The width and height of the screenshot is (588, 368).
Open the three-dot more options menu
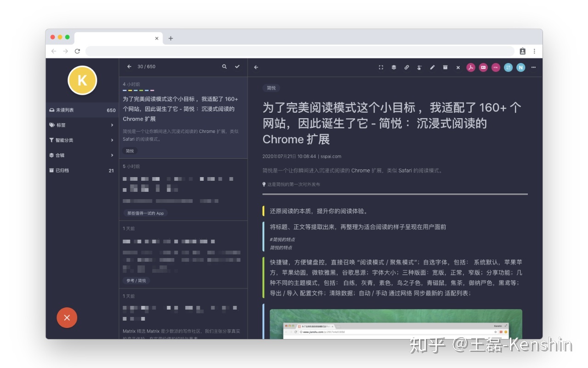pyautogui.click(x=533, y=67)
